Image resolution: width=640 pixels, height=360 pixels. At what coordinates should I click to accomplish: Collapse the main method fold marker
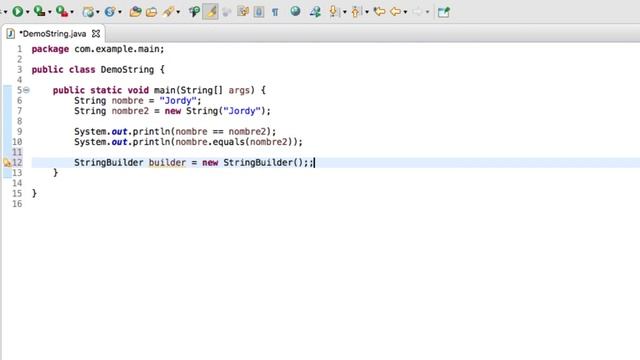[27, 90]
